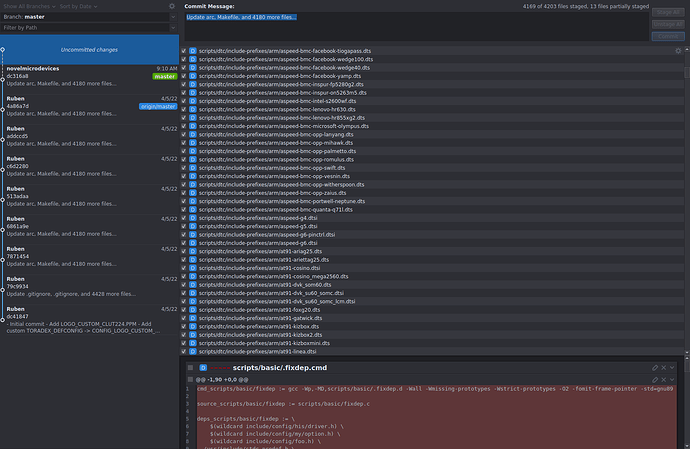Click the origin/master remote branch badge
Screen dimensions: 690x449
click(158, 107)
